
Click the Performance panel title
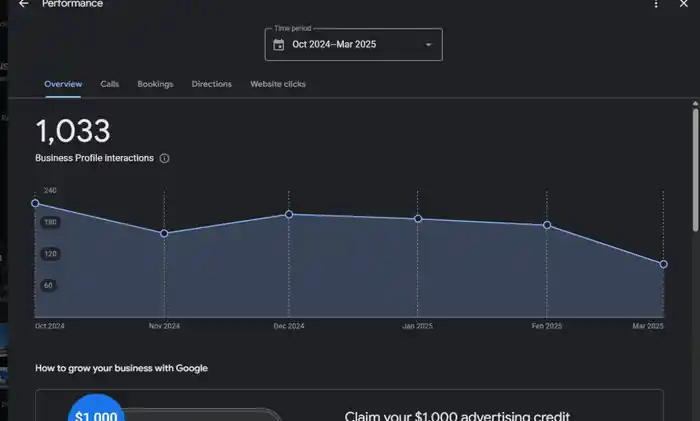[72, 4]
